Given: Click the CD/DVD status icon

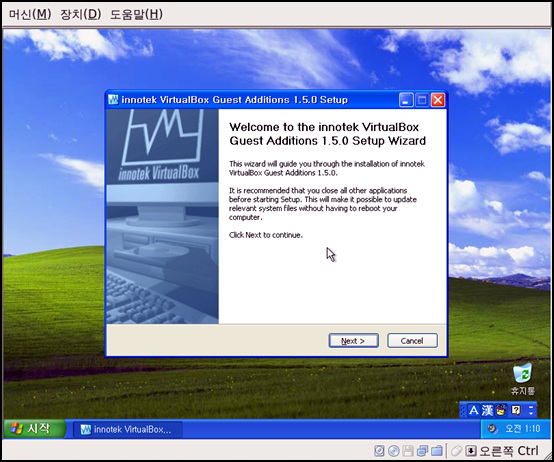Looking at the screenshot, I should click(x=394, y=450).
